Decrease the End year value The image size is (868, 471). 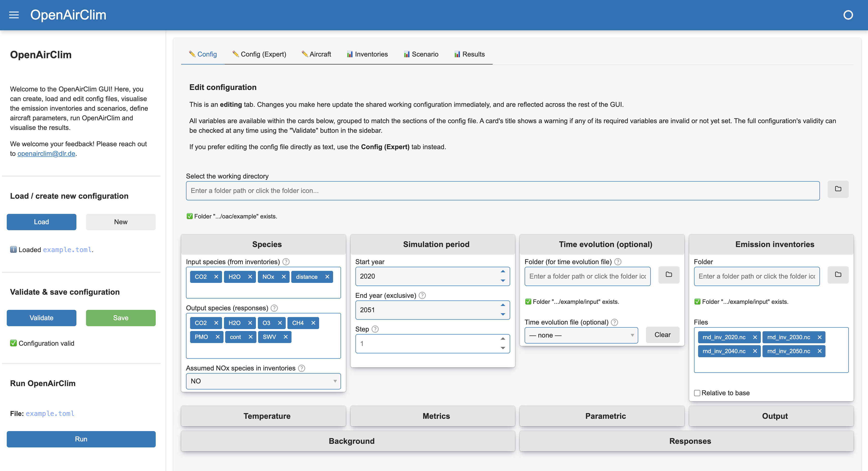tap(503, 314)
